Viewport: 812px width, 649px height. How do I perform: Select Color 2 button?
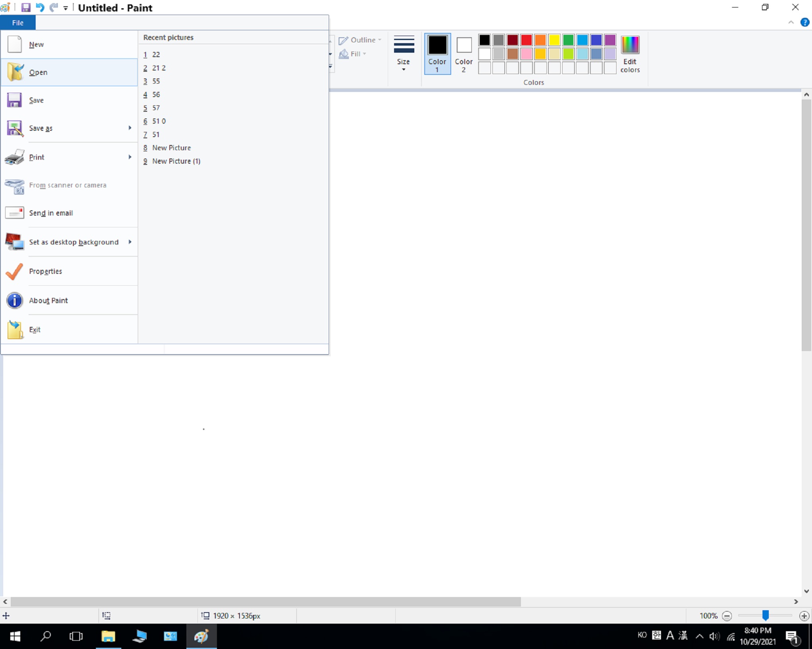[x=463, y=53]
